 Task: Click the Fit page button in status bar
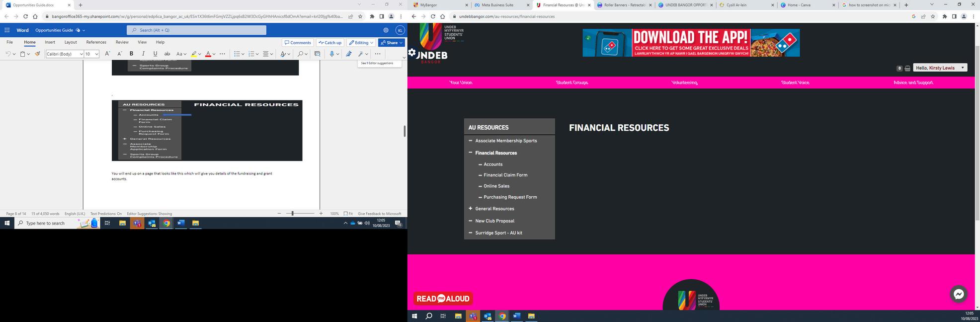point(348,214)
